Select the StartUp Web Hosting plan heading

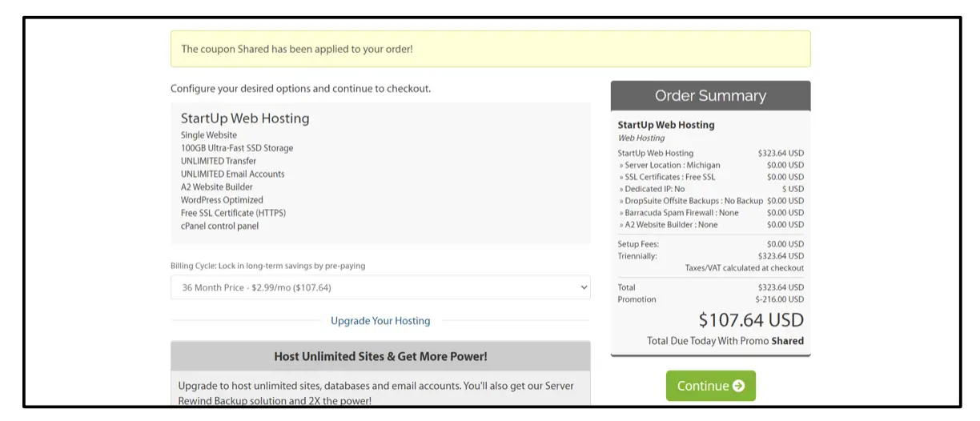click(x=245, y=118)
